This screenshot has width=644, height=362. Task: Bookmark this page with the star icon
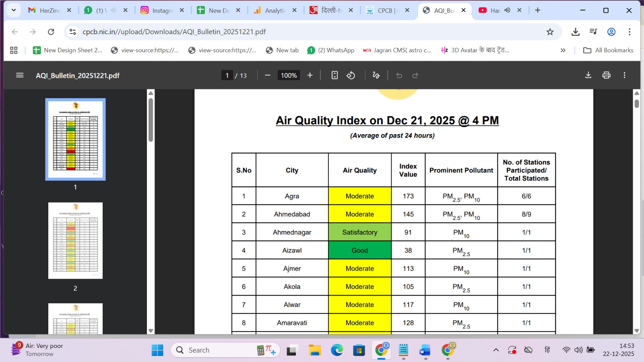[x=550, y=31]
